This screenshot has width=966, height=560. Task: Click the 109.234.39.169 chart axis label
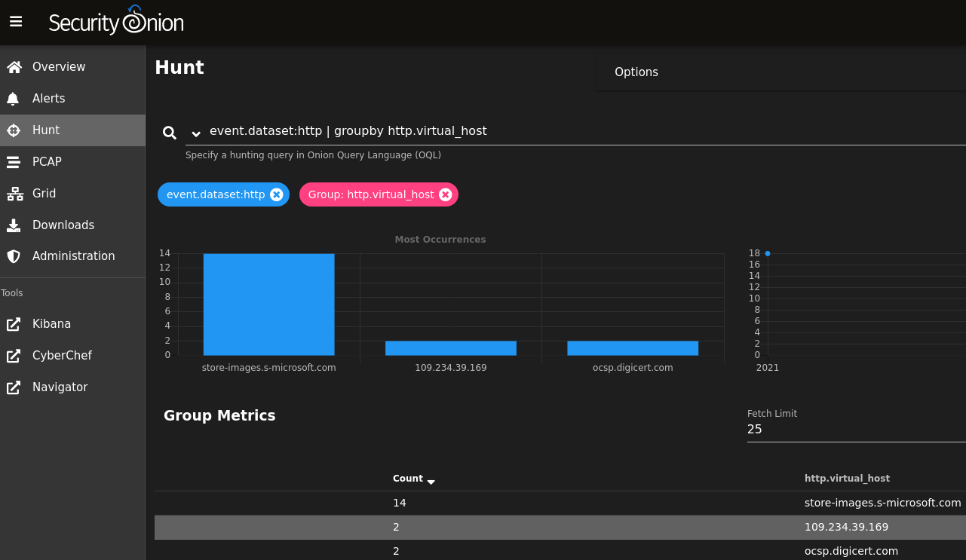click(451, 368)
